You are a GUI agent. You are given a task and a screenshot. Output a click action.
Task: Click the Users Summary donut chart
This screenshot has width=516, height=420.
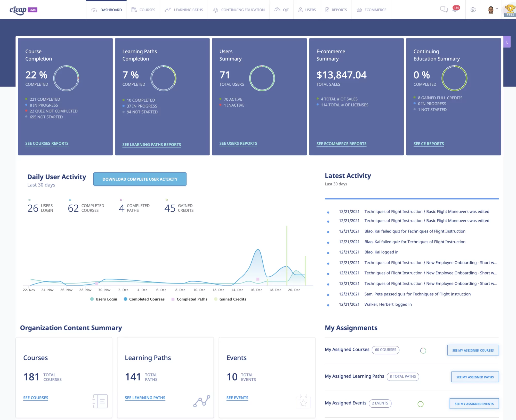262,78
